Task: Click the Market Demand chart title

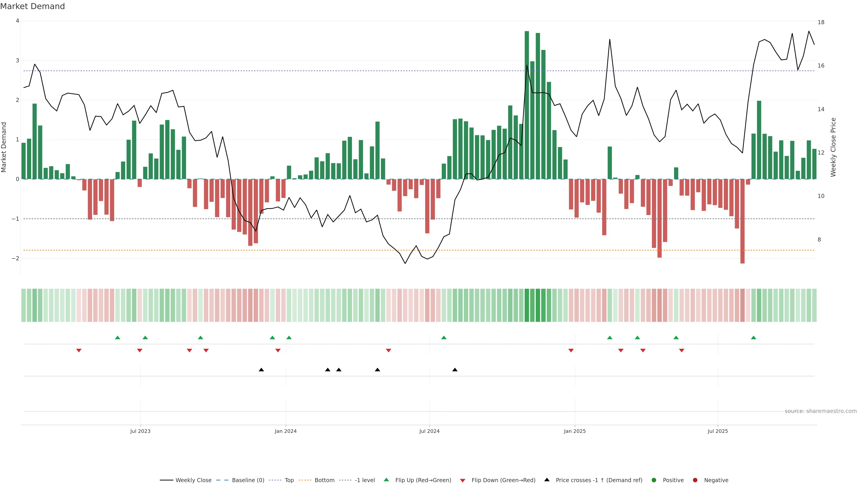Action: pos(32,6)
